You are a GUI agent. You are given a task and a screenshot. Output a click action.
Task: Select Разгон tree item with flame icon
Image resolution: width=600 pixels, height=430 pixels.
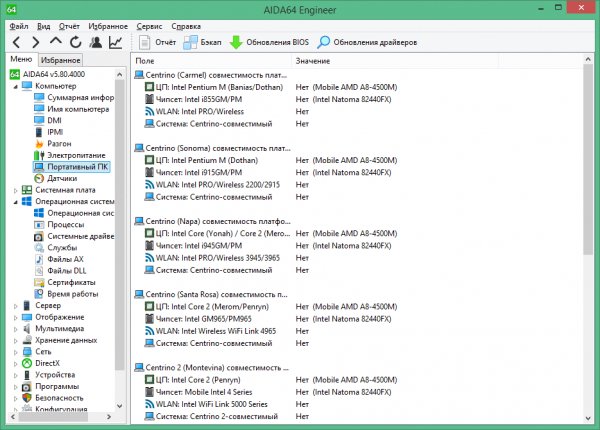tap(53, 143)
